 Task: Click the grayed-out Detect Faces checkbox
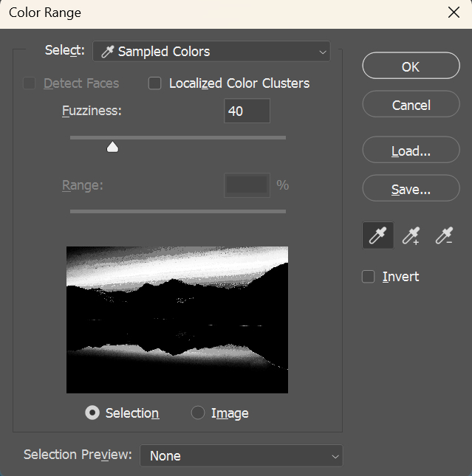(x=30, y=83)
